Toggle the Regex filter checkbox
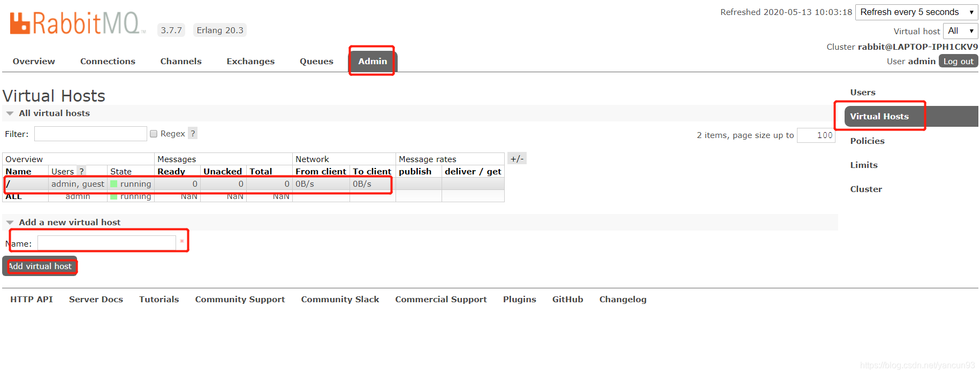This screenshot has height=375, width=980. pos(154,134)
